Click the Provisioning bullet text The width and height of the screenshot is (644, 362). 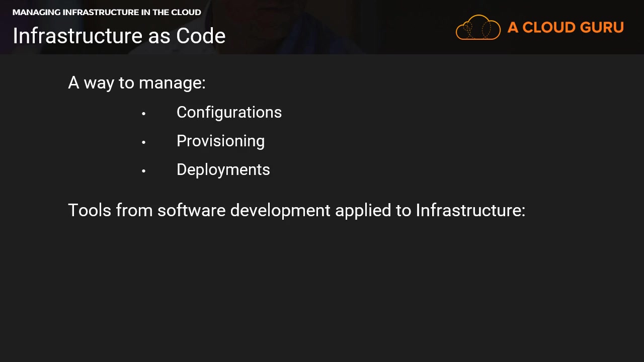point(220,141)
